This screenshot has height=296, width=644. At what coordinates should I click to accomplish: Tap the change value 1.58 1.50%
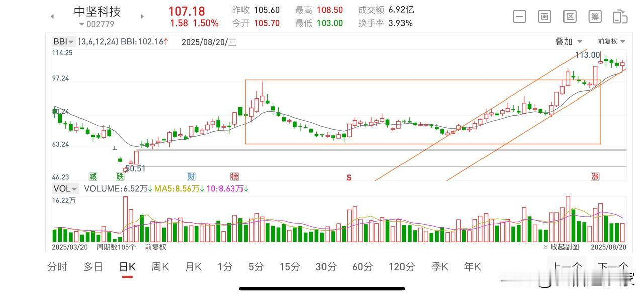click(x=194, y=23)
